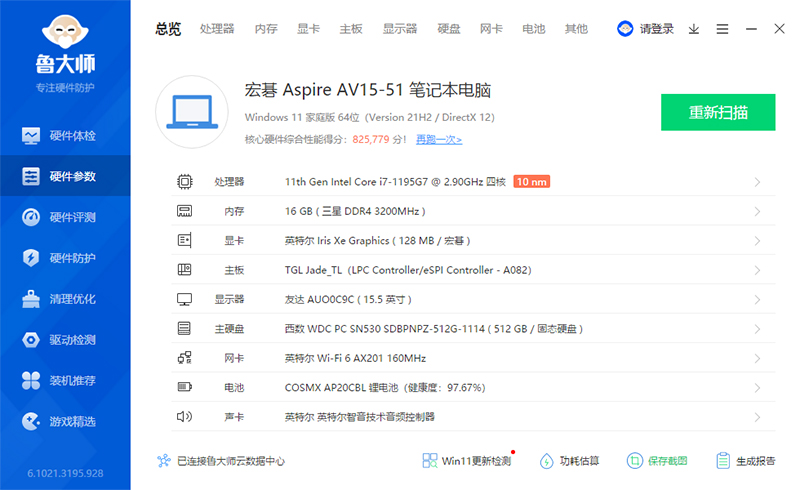Click 保存截图 to save screenshot
The height and width of the screenshot is (490, 800).
[657, 461]
